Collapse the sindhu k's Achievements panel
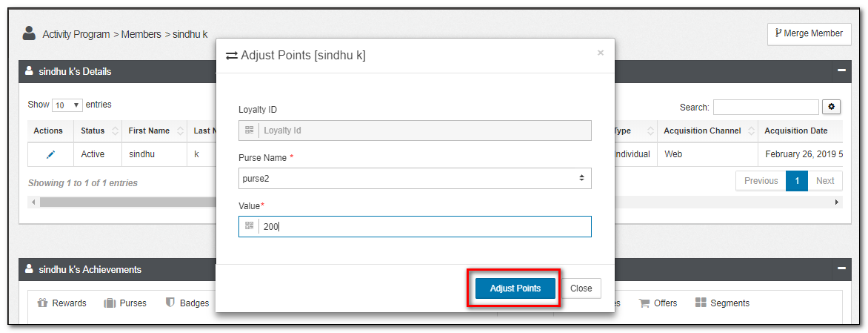 tap(841, 269)
